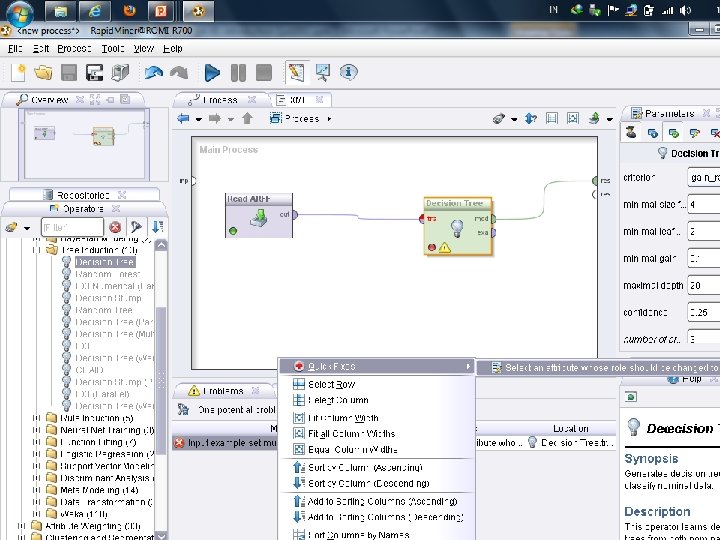720x540 pixels.
Task: Click the Decision Tree warning triangle icon
Action: (444, 247)
